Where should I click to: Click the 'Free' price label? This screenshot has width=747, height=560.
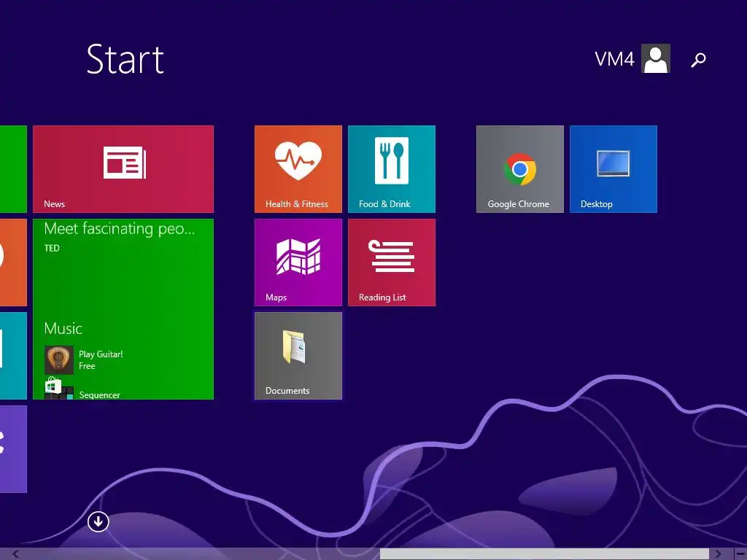(x=87, y=366)
